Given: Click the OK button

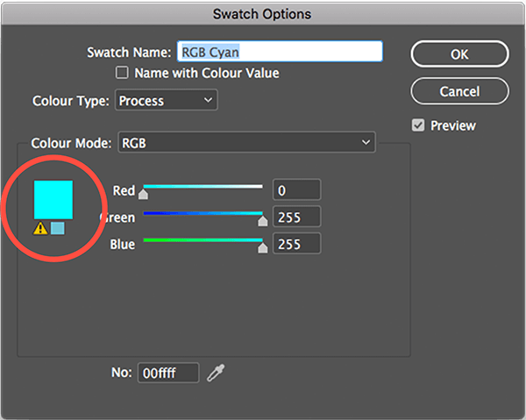Looking at the screenshot, I should [x=459, y=54].
